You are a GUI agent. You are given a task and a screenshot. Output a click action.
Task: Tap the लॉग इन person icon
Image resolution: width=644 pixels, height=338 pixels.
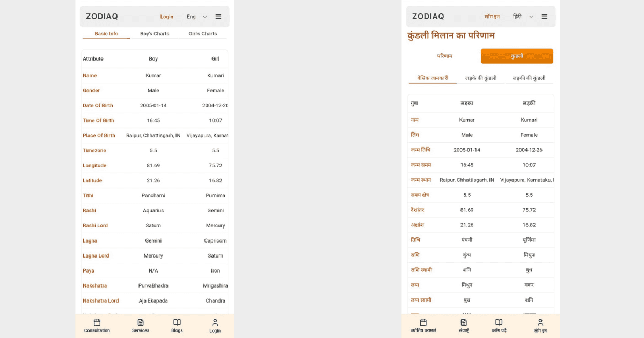pyautogui.click(x=540, y=322)
